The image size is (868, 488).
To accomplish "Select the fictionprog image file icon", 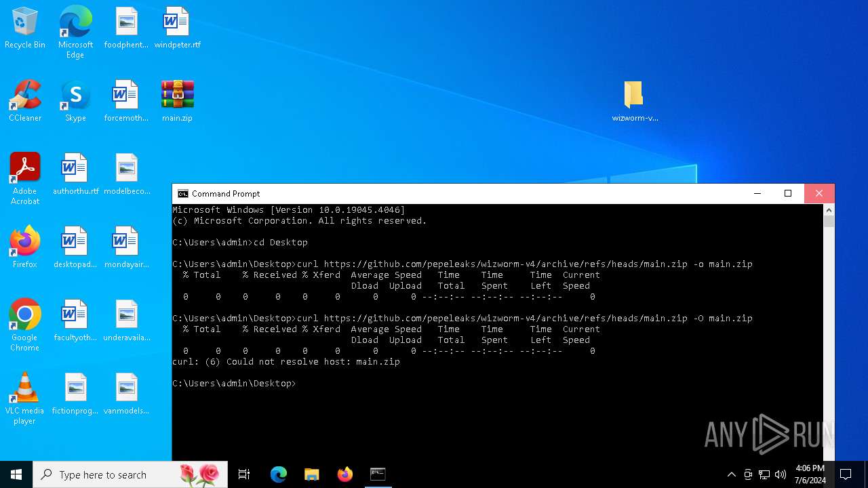I will point(75,394).
